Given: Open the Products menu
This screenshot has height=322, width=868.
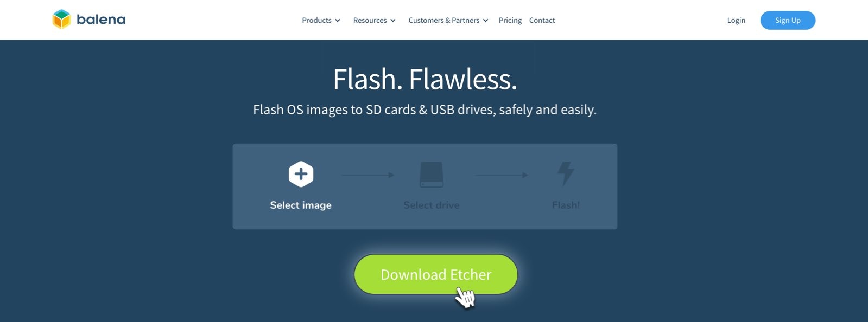Looking at the screenshot, I should (321, 20).
